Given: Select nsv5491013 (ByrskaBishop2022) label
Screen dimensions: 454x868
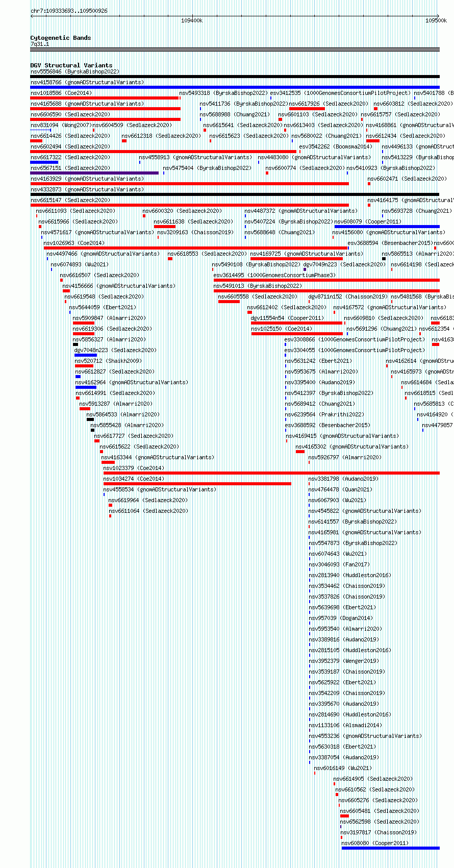Looking at the screenshot, I should (x=258, y=286).
